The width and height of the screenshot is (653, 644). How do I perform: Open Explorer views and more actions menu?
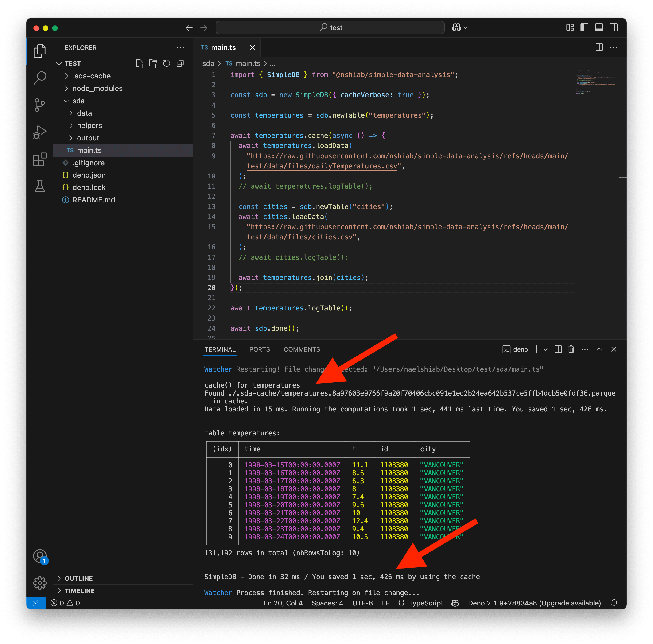click(x=180, y=48)
